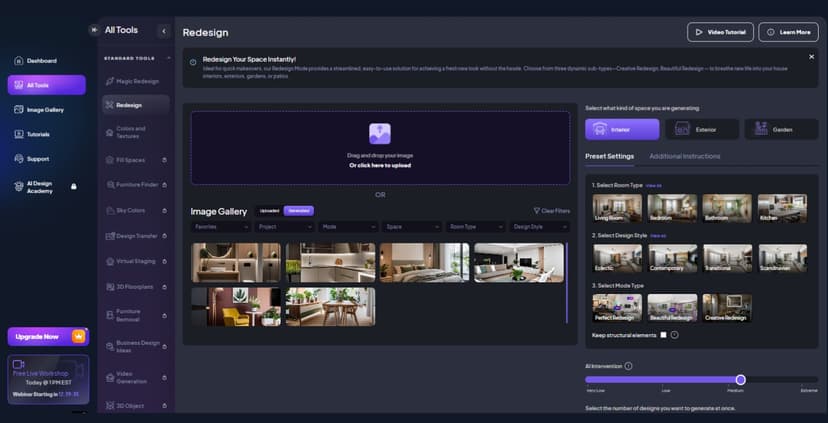Switch to the Preset Settings tab
828x423 pixels.
[x=609, y=156]
